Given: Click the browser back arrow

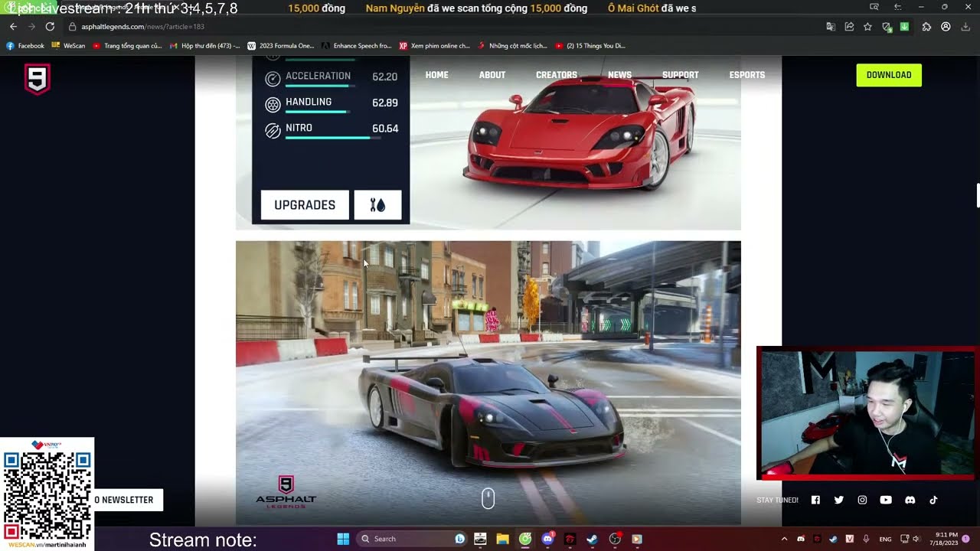Looking at the screenshot, I should click(x=13, y=27).
